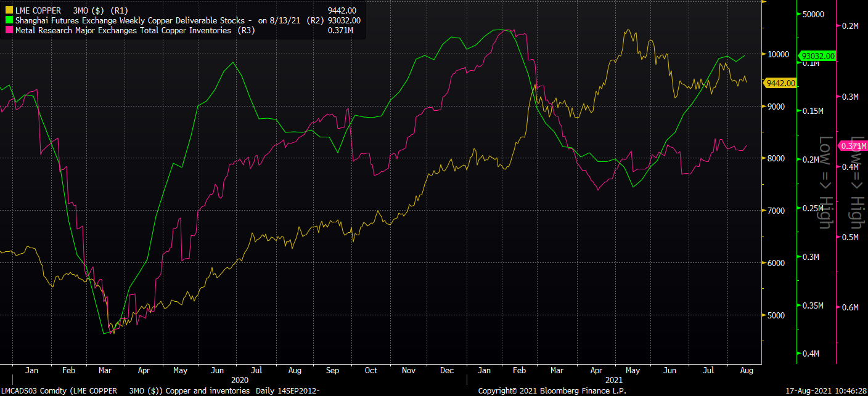Click the pink 0.371M tag on axis
Image resolution: width=868 pixels, height=396 pixels.
854,146
